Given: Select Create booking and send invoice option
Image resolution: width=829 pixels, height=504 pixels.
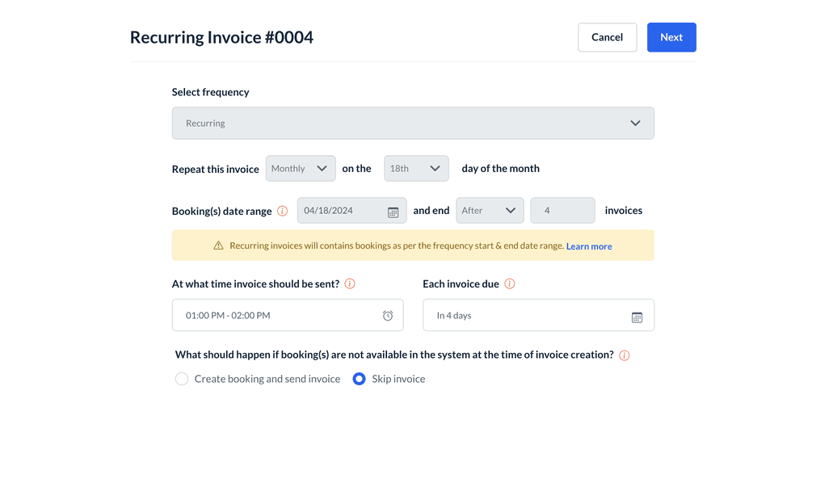Looking at the screenshot, I should [x=182, y=379].
